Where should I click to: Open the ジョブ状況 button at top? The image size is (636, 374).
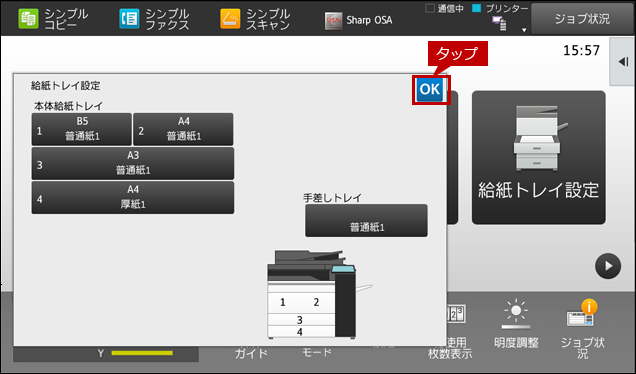(582, 19)
